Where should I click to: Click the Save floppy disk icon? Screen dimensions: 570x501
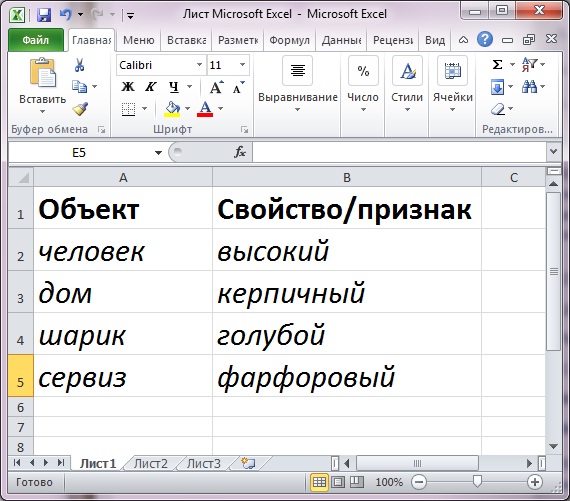click(44, 15)
